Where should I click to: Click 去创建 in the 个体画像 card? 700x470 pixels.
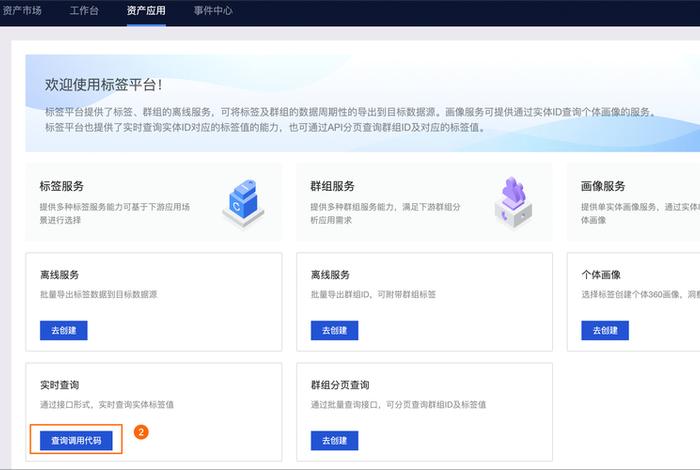605,330
